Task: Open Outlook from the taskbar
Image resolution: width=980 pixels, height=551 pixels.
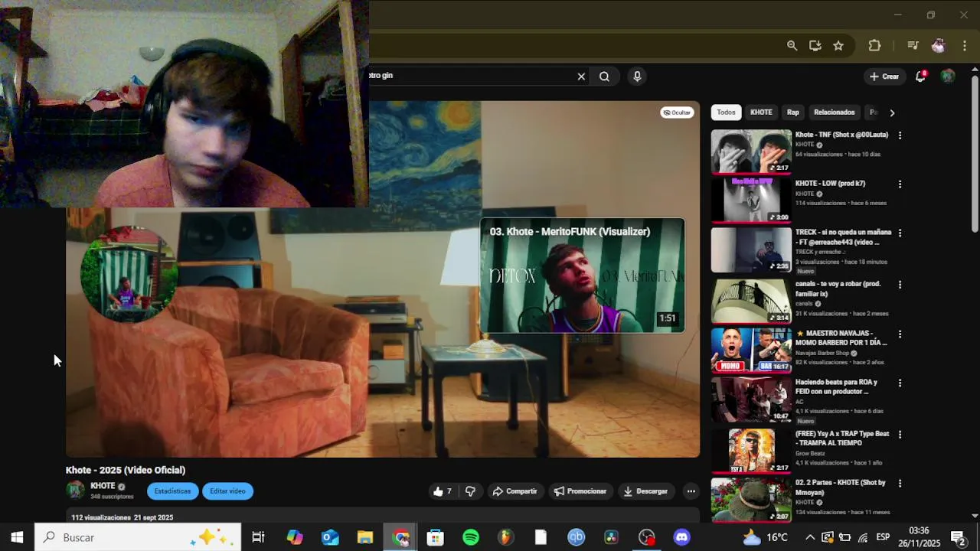Action: point(330,537)
